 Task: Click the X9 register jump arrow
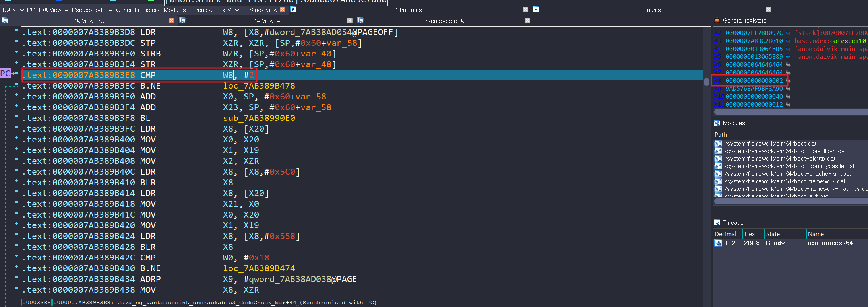pos(788,89)
